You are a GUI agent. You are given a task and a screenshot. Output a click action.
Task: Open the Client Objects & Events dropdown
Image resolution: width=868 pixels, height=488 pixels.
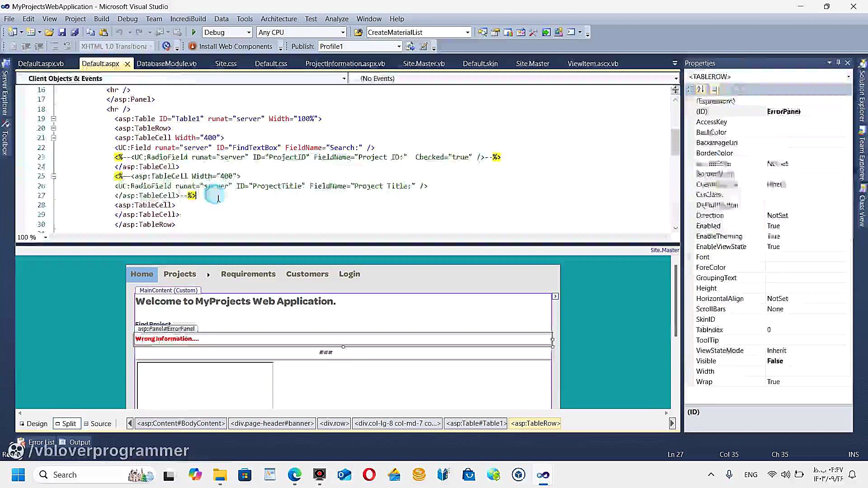pos(344,79)
